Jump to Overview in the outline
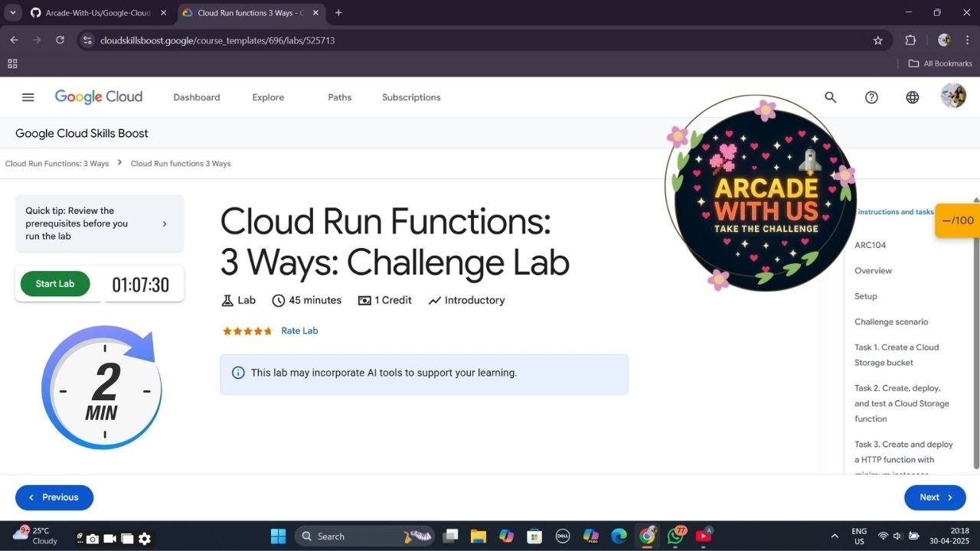Viewport: 980px width, 551px height. coord(873,271)
